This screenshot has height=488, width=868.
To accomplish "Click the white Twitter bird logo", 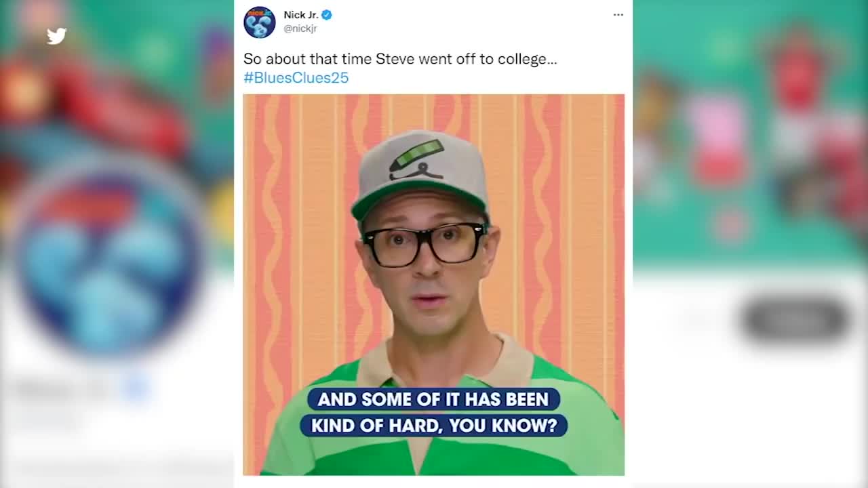I will (57, 36).
